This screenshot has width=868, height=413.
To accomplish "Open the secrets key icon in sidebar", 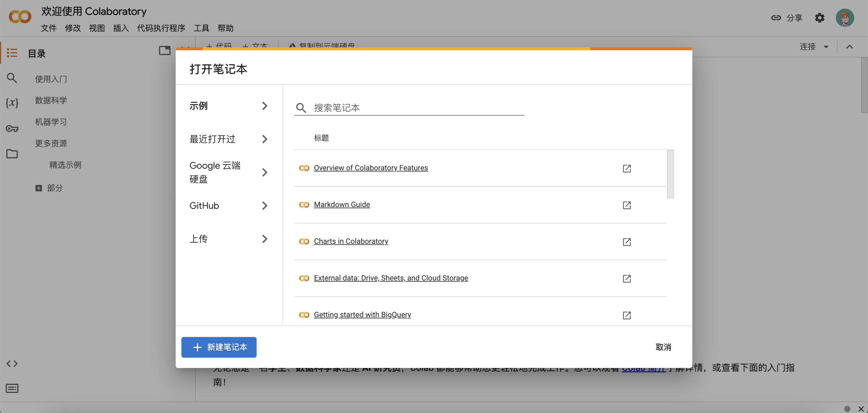I will [x=12, y=128].
